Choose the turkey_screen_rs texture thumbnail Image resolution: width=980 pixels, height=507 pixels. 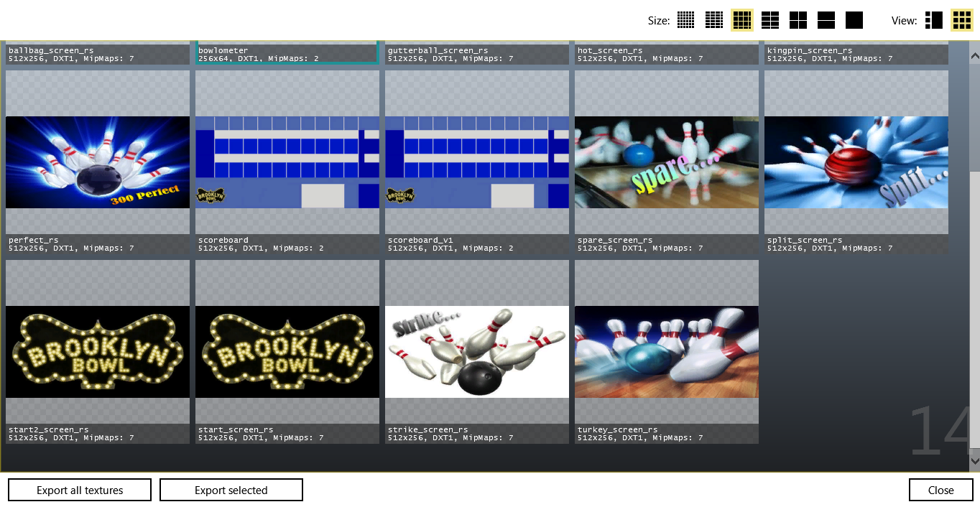click(667, 352)
